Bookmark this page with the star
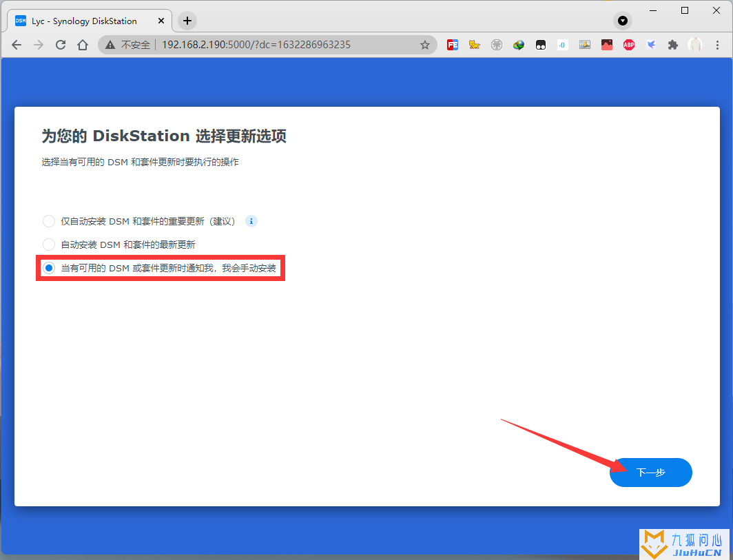The image size is (733, 560). pos(424,45)
